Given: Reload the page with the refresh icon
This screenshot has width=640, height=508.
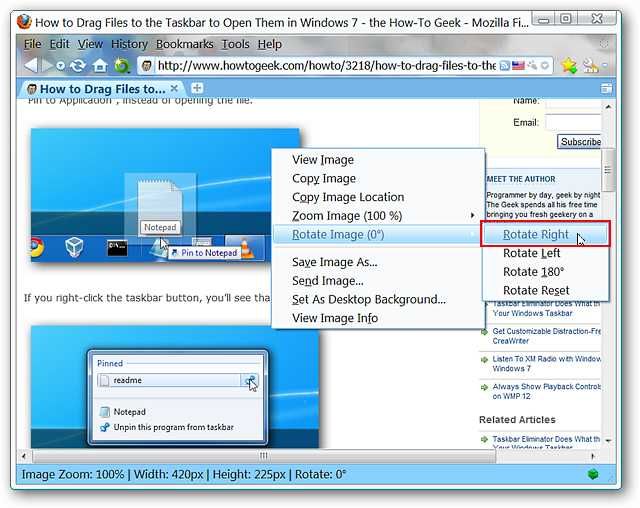Looking at the screenshot, I should point(78,65).
